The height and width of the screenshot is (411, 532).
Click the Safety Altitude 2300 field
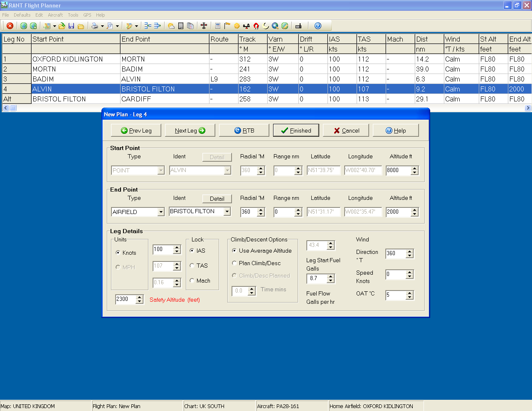point(126,299)
